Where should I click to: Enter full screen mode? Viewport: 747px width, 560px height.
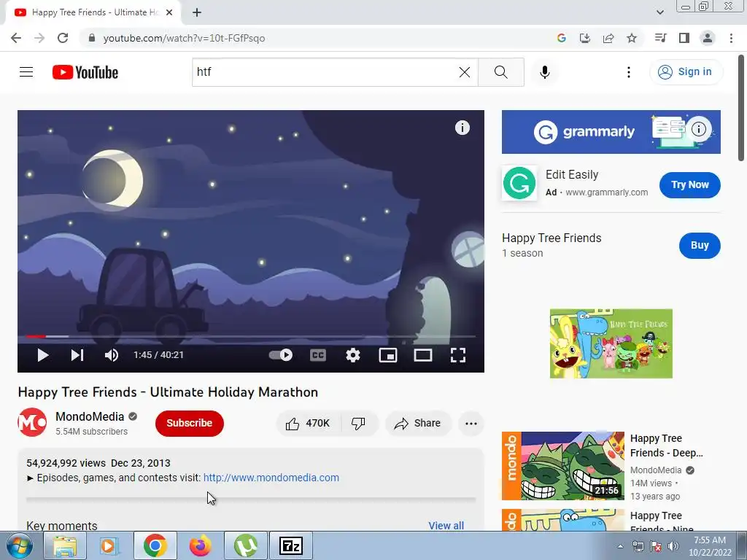[458, 355]
